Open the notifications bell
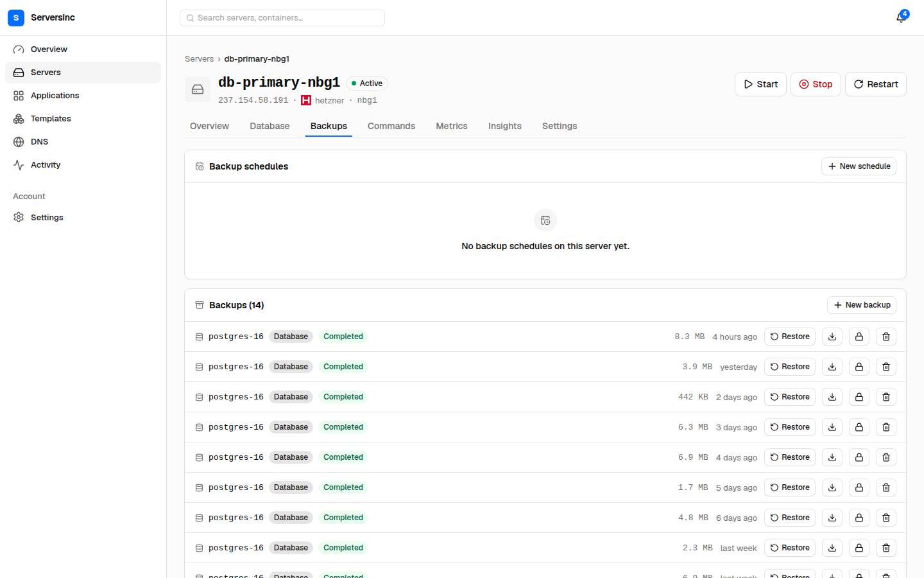924x578 pixels. [x=902, y=17]
